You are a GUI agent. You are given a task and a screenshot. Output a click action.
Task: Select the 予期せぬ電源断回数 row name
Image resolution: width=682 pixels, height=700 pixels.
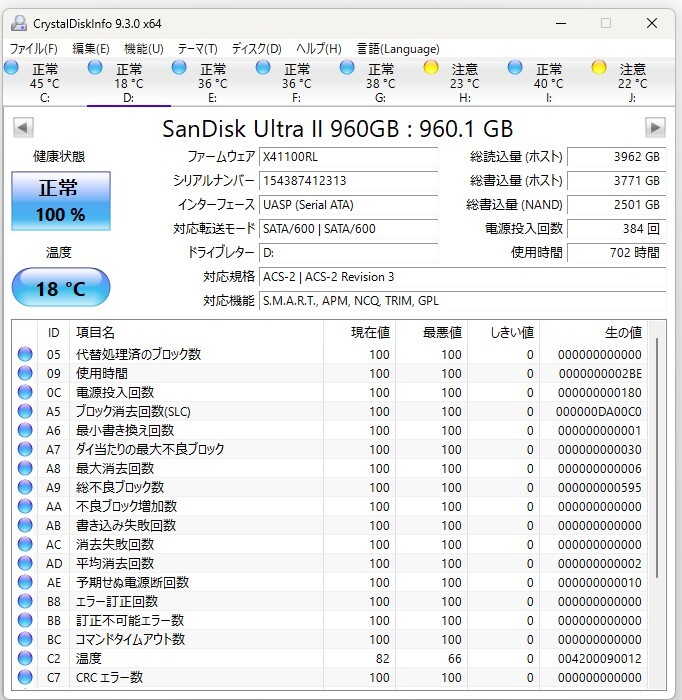point(133,582)
